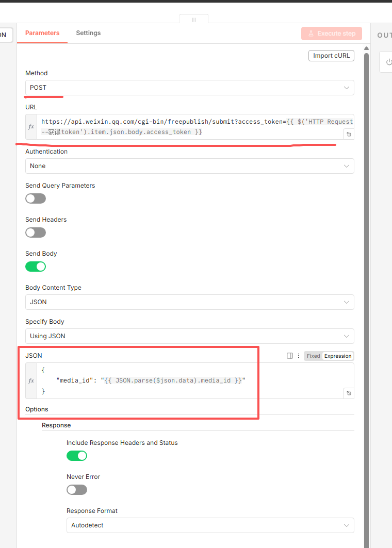Select the Fixed mode for JSON
The height and width of the screenshot is (548, 392).
coord(313,356)
